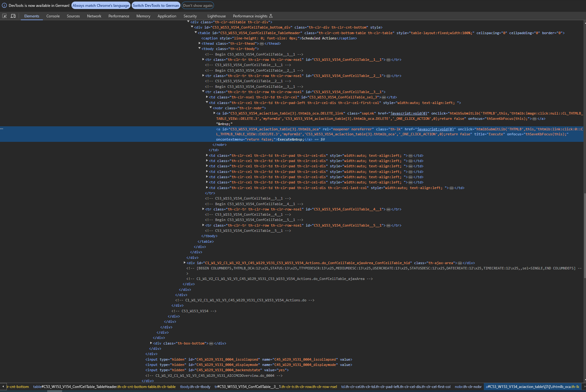Expand the th-box-bottom div node

(x=151, y=343)
